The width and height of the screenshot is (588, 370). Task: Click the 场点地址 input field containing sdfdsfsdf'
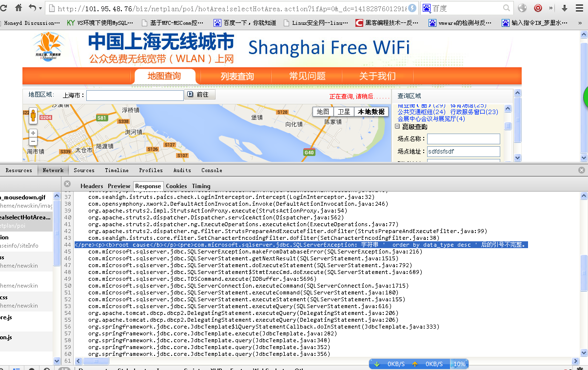pyautogui.click(x=464, y=152)
